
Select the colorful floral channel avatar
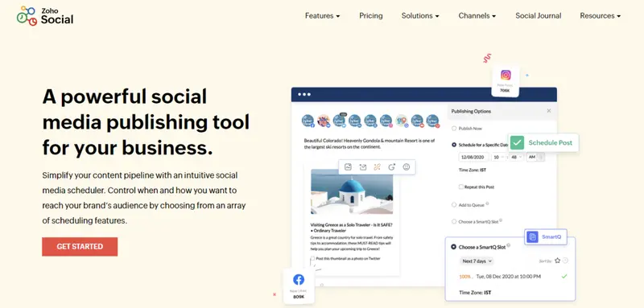(x=324, y=121)
